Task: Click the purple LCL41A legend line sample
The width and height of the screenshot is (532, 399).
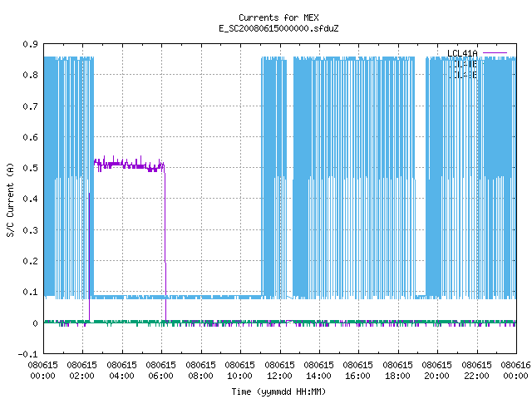Action: coord(495,53)
